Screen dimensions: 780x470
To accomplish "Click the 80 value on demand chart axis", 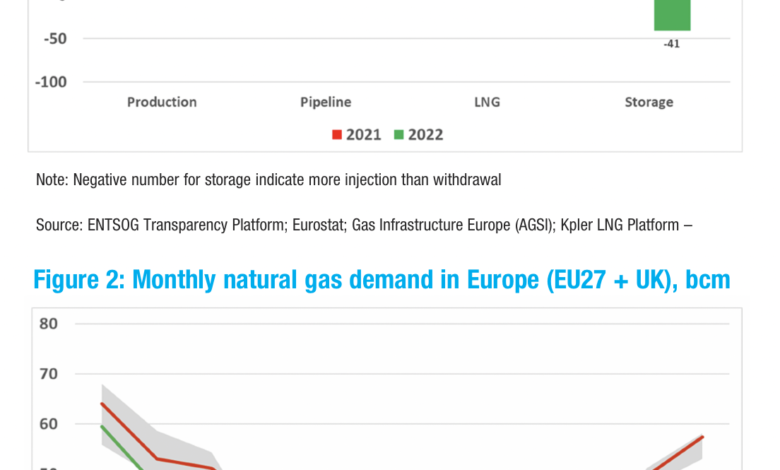I will (50, 323).
